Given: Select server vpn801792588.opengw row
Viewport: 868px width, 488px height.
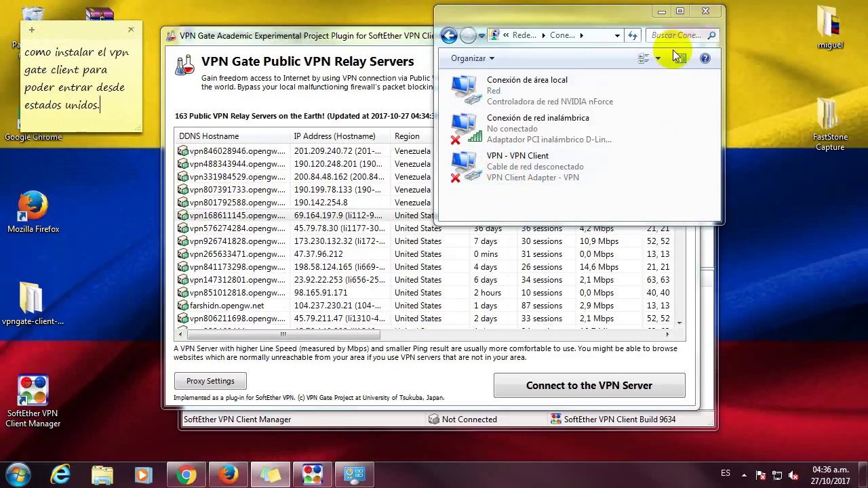Looking at the screenshot, I should point(305,203).
